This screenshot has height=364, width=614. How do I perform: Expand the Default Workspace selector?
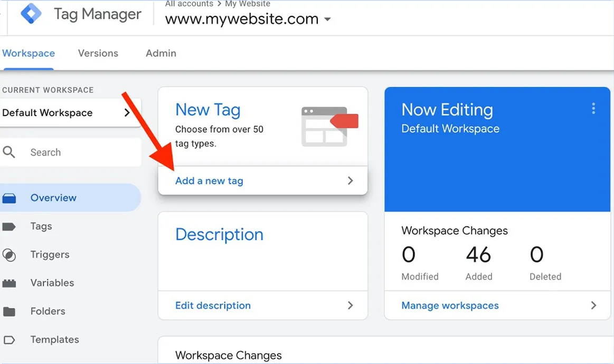point(71,113)
